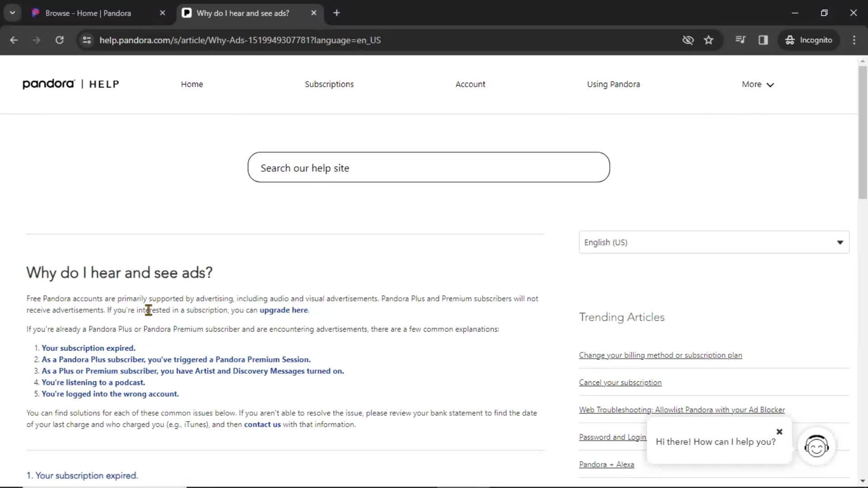The image size is (868, 488).
Task: Follow the contact us link
Action: click(262, 425)
